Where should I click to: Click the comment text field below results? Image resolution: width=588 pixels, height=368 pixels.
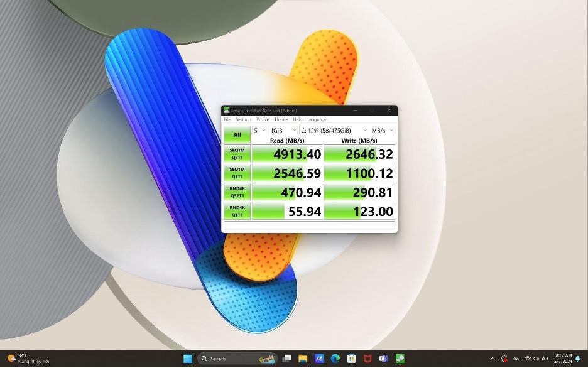pos(309,225)
